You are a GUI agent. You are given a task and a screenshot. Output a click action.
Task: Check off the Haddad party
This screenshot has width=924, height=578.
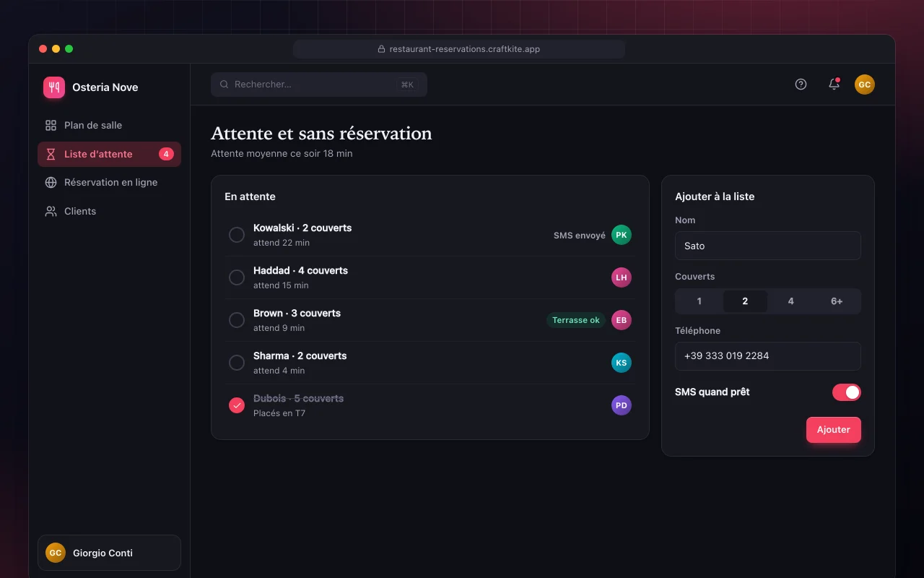click(237, 277)
